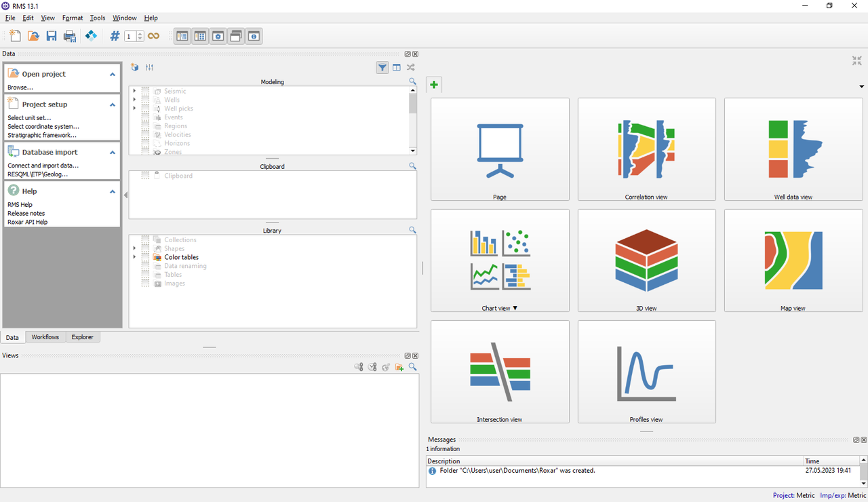This screenshot has height=502, width=868.
Task: Expand the Shapes tree node in Library
Action: tap(134, 248)
